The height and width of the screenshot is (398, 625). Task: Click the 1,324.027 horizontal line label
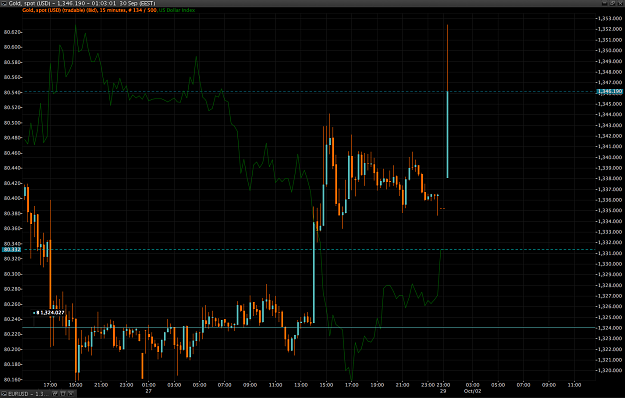tap(49, 313)
